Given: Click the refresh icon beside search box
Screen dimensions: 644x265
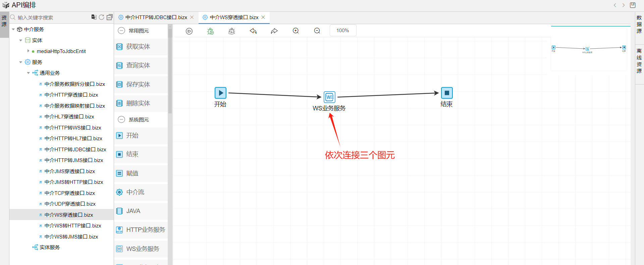Looking at the screenshot, I should (102, 17).
